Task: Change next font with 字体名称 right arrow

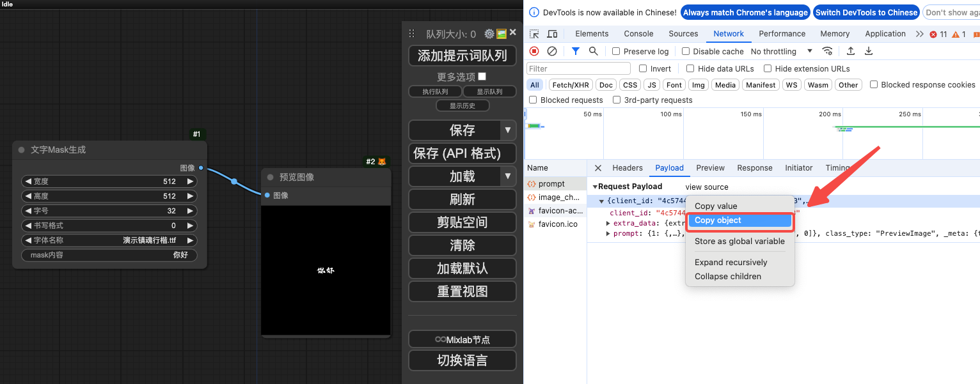Action: (190, 240)
